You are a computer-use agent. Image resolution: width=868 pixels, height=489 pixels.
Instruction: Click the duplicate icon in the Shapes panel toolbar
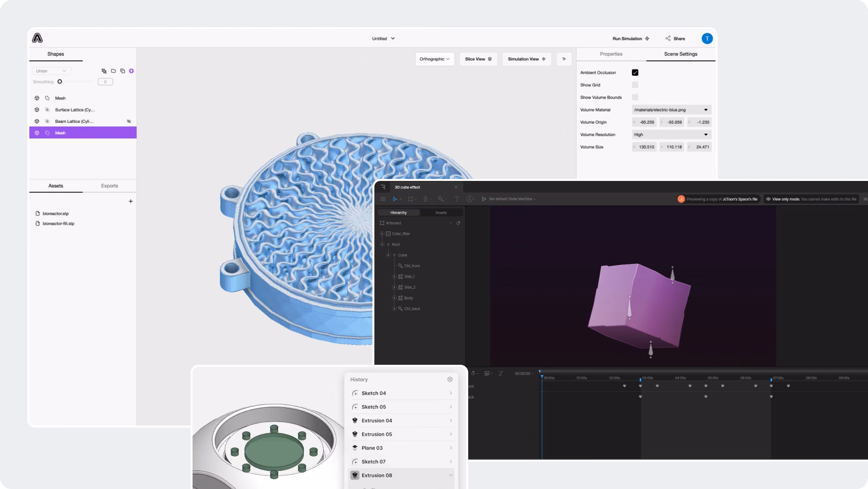pos(123,71)
